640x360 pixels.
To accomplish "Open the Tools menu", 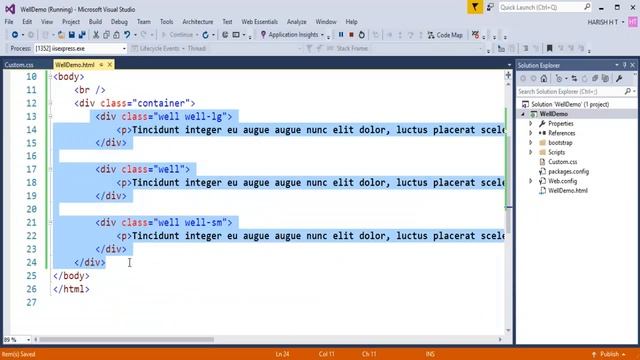I will [x=167, y=22].
